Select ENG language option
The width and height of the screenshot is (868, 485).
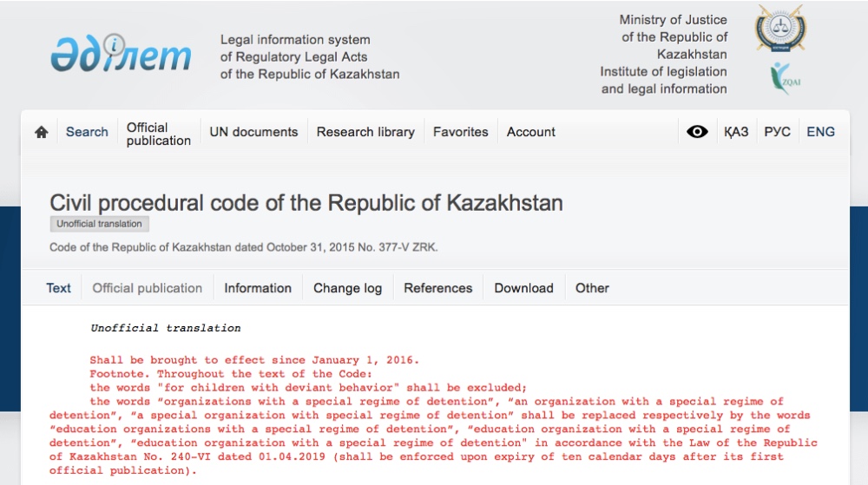[x=820, y=132]
